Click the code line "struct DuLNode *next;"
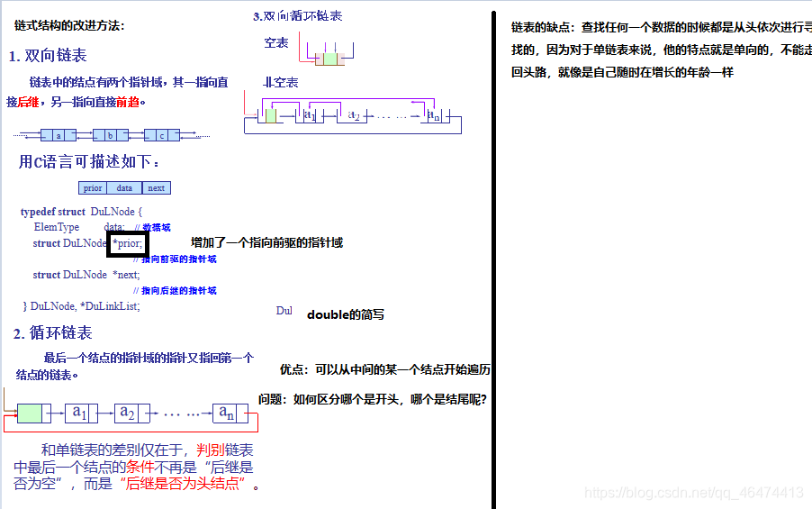The image size is (812, 509). [x=86, y=275]
